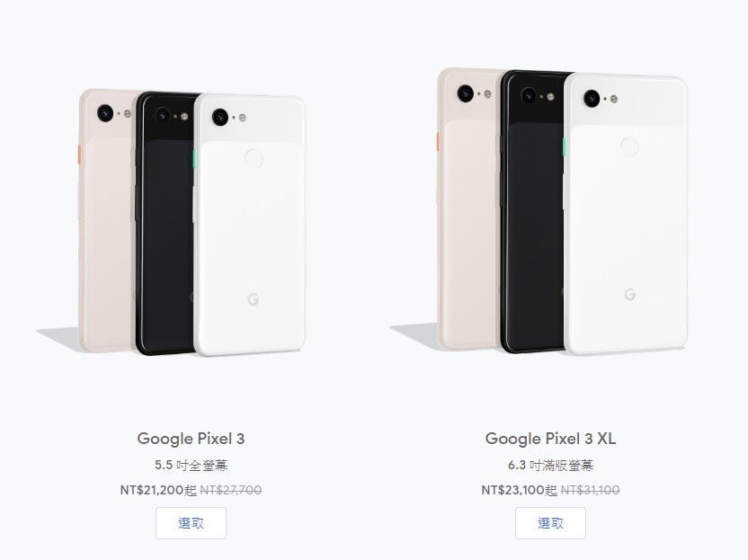Click the G logo on white Pixel 3 XL
The image size is (748, 560).
[630, 294]
